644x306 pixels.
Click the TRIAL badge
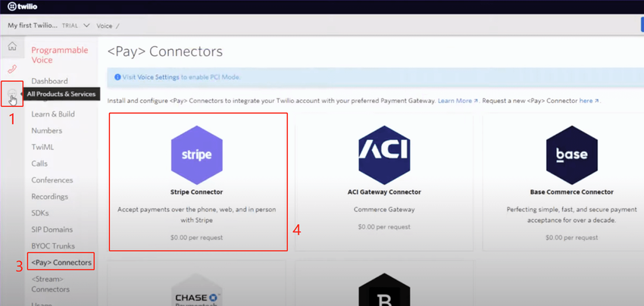point(70,26)
